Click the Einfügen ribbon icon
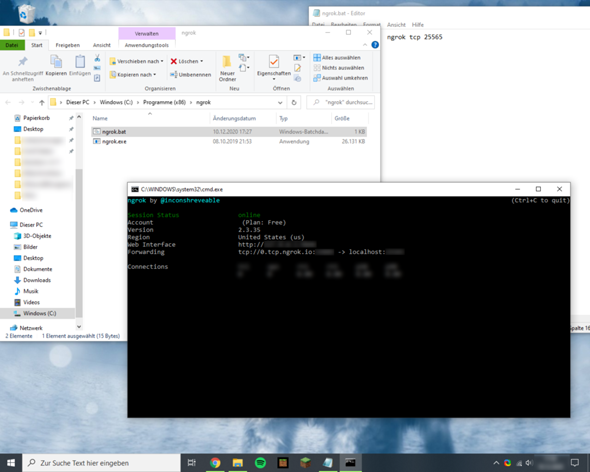590x472 pixels. [80, 61]
